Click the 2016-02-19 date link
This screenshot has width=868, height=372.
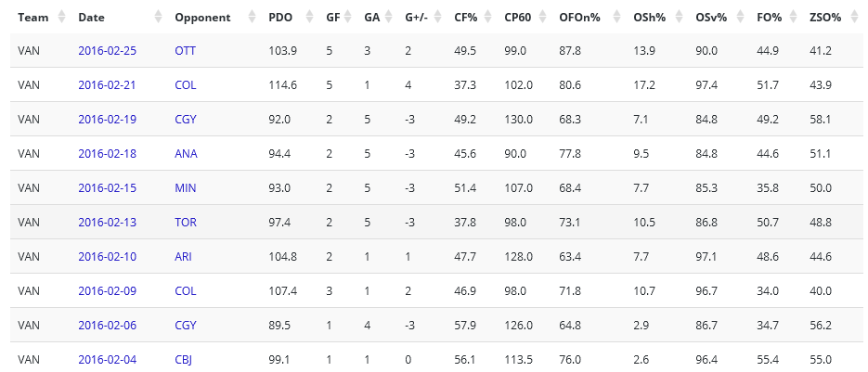tap(108, 119)
